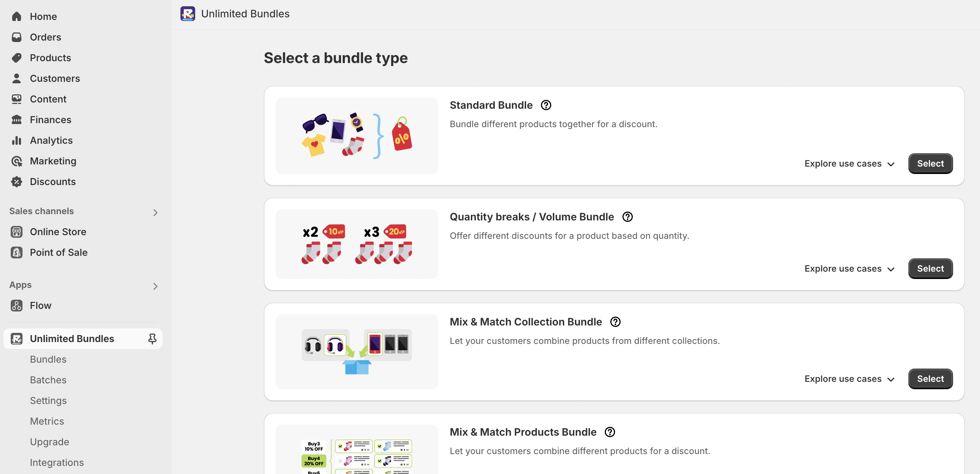Open the Point of Sale channel
Image resolution: width=980 pixels, height=474 pixels.
(x=58, y=252)
